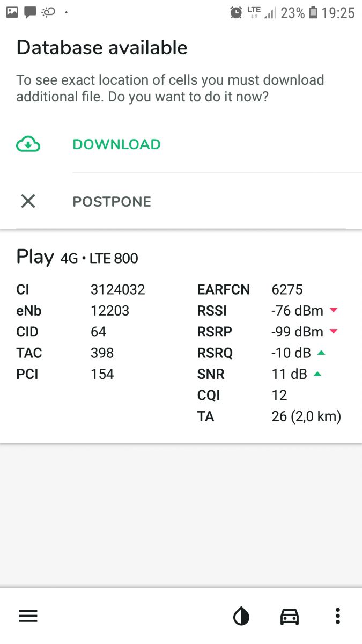
Task: Tap the image notification icon
Action: click(x=12, y=12)
